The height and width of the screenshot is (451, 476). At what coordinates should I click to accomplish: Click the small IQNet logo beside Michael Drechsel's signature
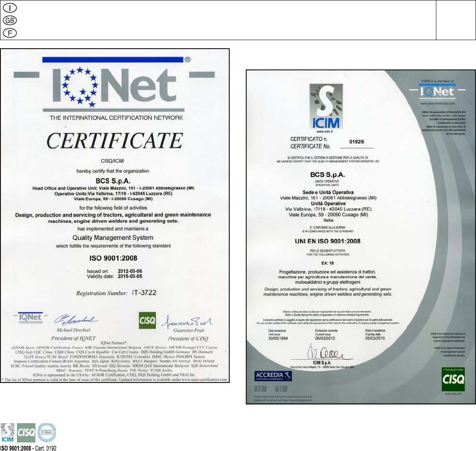[x=31, y=318]
